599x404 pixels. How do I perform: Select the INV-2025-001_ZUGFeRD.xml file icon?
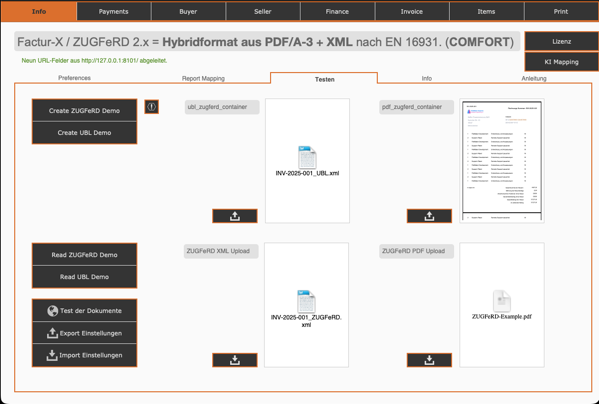[x=306, y=302]
